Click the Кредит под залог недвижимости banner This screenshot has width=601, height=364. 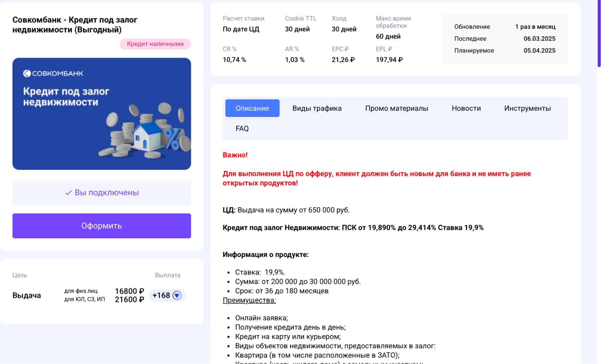(102, 114)
